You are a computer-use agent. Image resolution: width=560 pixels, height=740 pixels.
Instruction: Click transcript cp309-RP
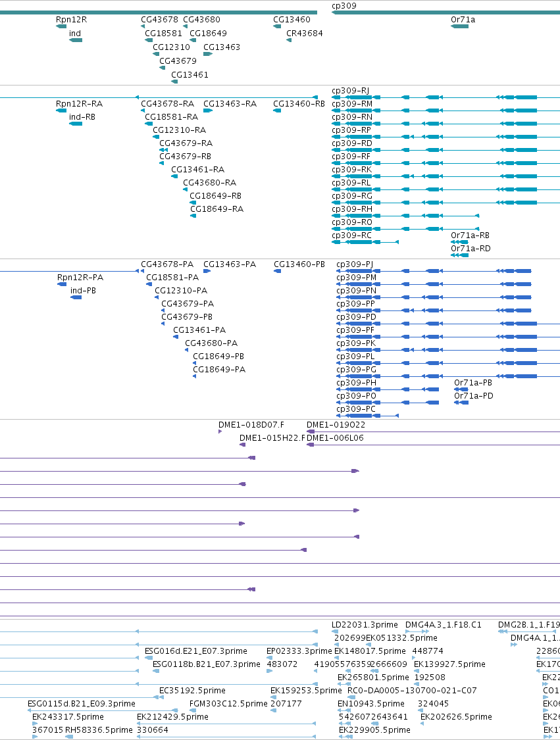coord(351,130)
